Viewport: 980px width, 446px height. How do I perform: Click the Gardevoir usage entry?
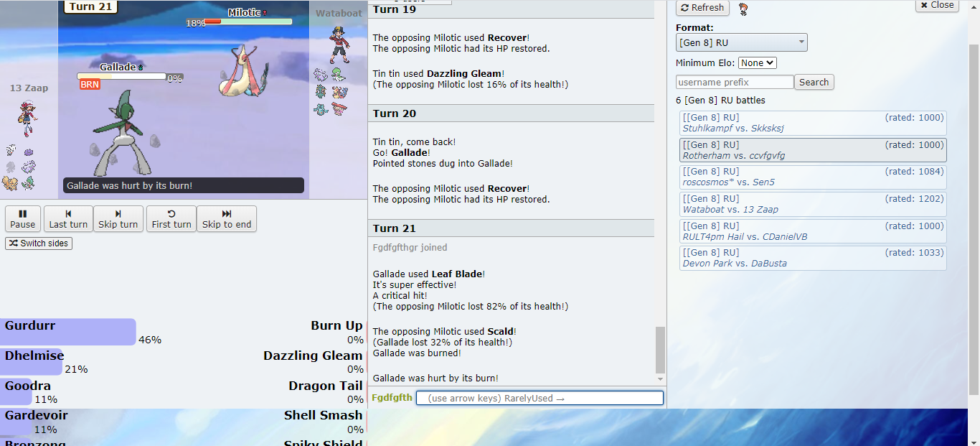[36, 422]
